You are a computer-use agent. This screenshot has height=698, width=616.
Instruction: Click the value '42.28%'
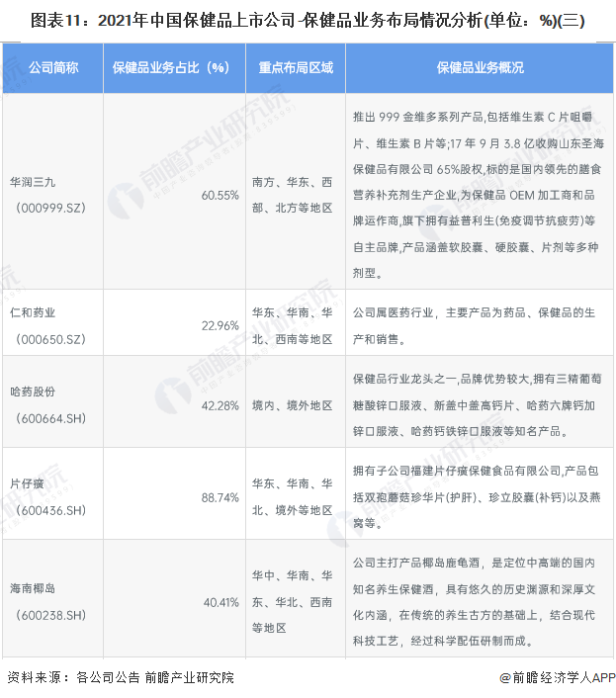tap(220, 405)
